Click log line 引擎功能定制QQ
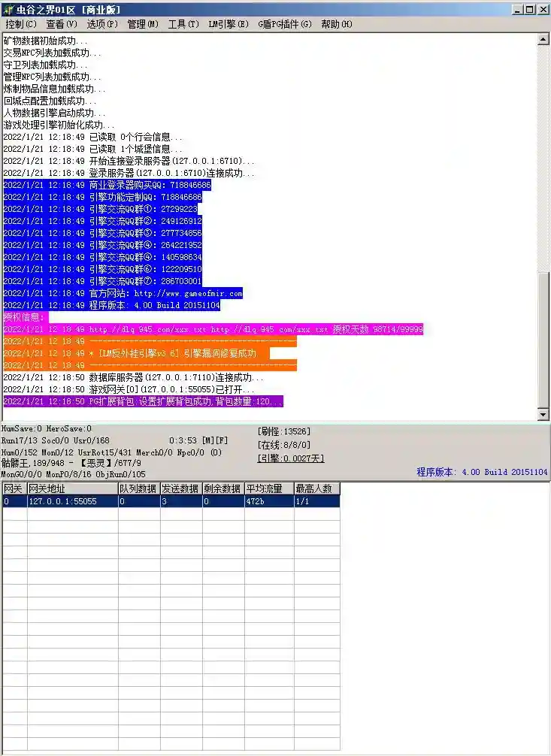The image size is (551, 756). 102,197
